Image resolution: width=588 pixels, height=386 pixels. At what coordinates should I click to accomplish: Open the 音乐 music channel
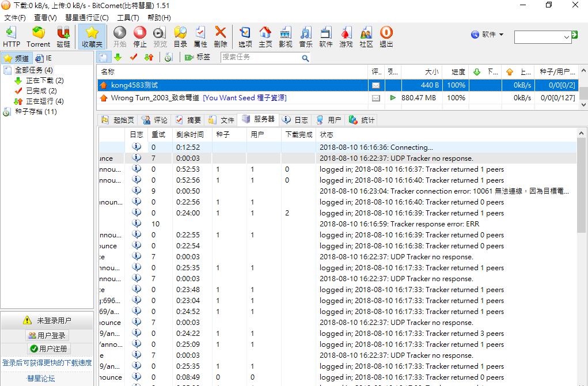pyautogui.click(x=306, y=37)
